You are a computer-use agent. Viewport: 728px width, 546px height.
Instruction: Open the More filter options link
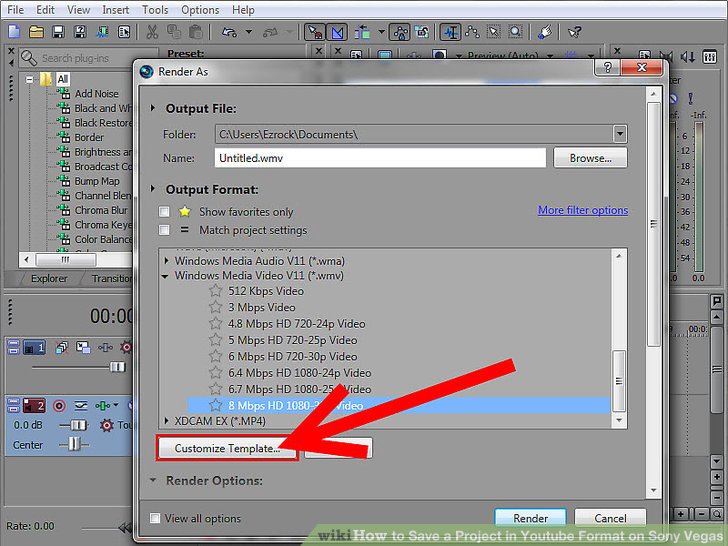(582, 210)
